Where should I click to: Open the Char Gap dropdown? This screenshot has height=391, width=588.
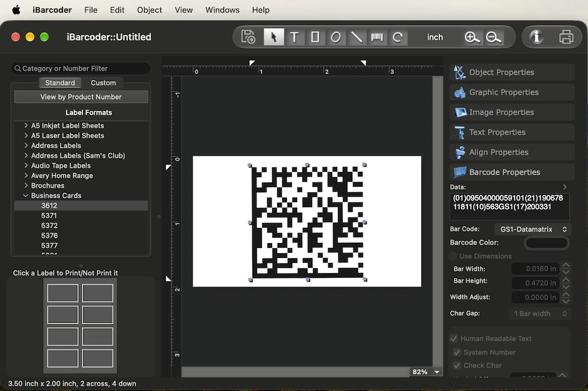540,314
